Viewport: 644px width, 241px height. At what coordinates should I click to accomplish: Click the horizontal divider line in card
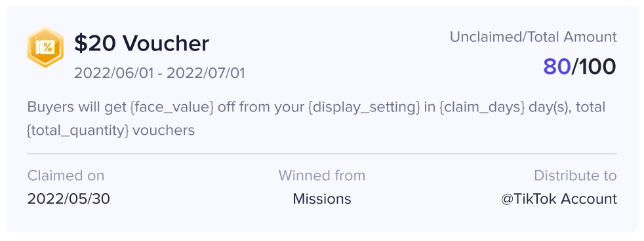(322, 154)
